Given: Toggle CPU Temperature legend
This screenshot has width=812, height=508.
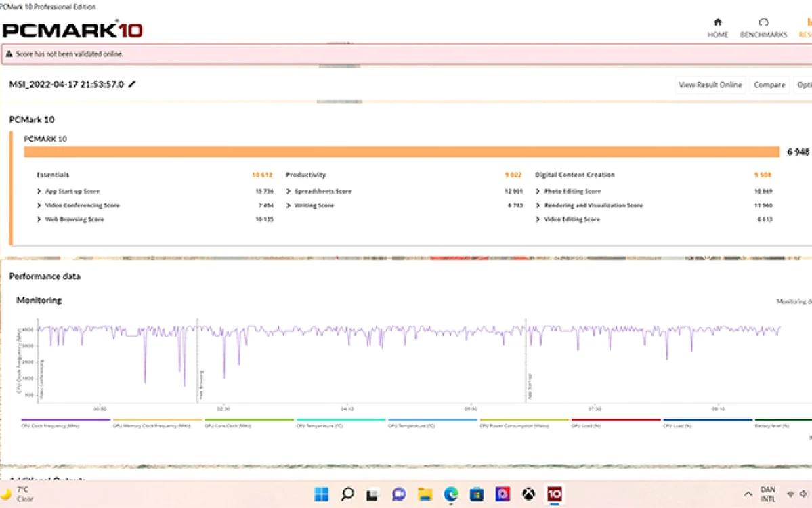Looking at the screenshot, I should (341, 423).
